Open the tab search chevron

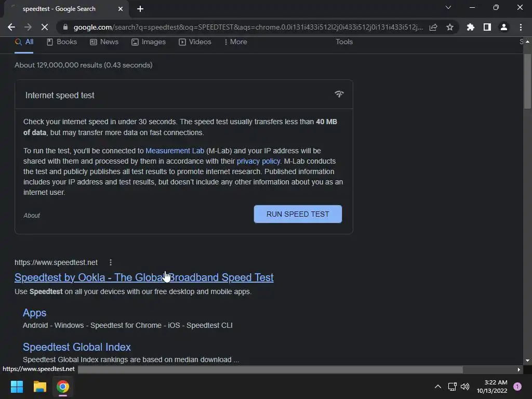tap(448, 7)
